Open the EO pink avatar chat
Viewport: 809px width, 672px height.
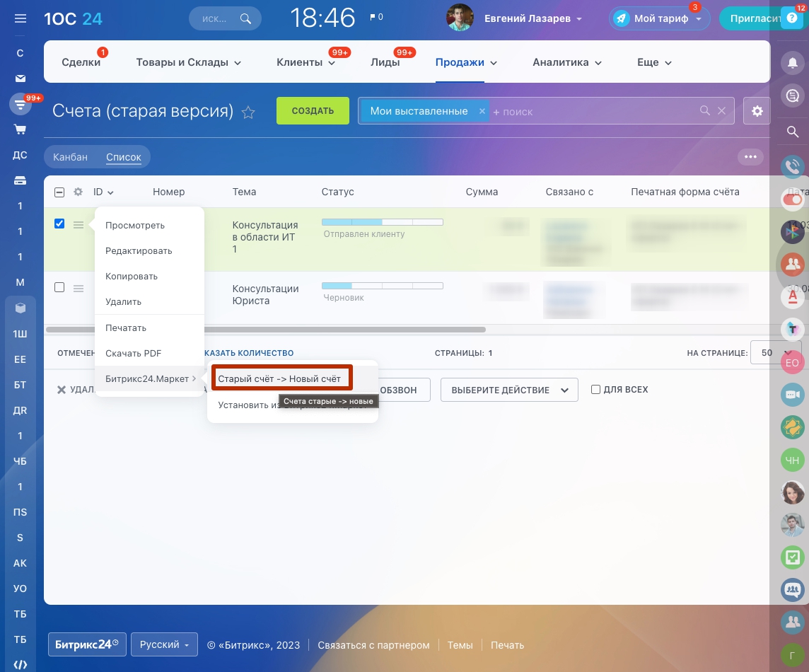(793, 362)
